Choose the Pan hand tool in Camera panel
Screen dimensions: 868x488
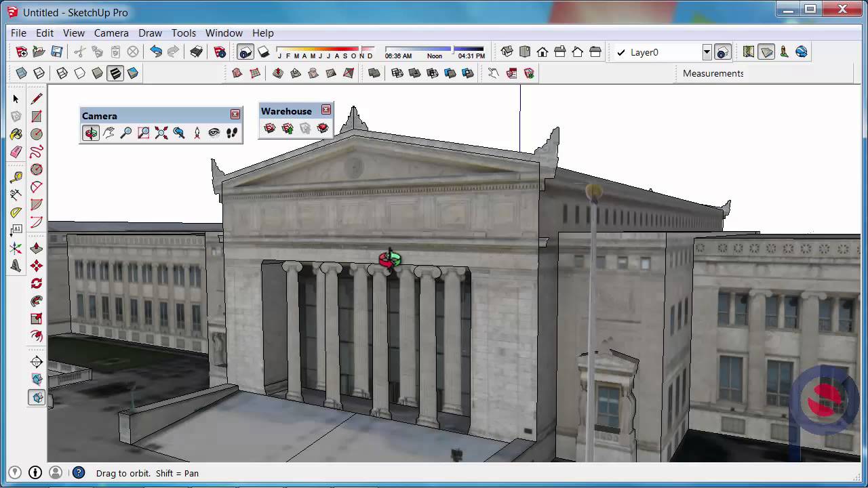coord(108,133)
